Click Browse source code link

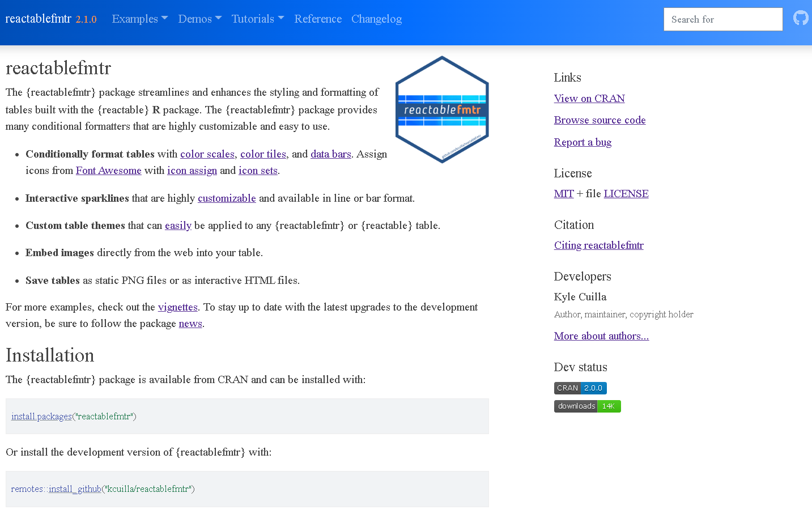[x=600, y=120]
